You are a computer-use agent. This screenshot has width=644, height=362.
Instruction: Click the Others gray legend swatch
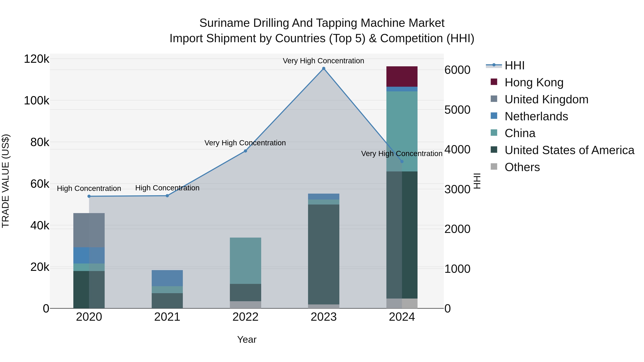[x=494, y=166]
